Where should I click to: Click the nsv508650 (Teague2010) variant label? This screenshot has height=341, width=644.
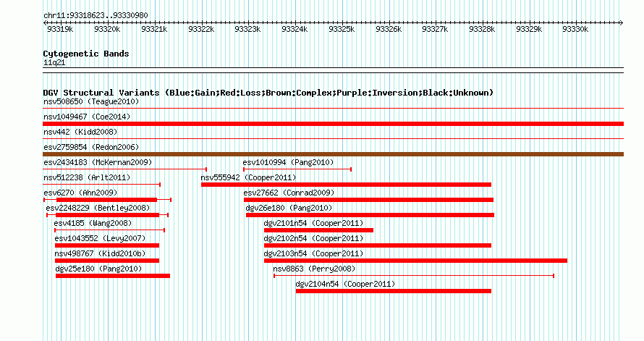91,101
